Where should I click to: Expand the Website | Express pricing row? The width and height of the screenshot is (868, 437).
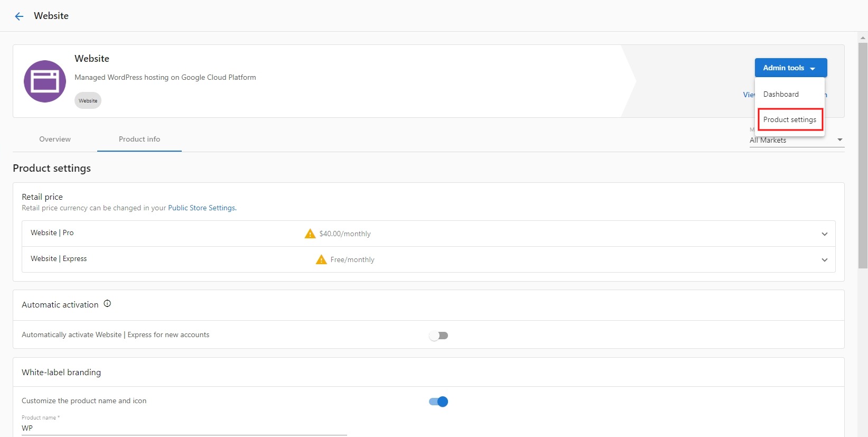pyautogui.click(x=428, y=259)
